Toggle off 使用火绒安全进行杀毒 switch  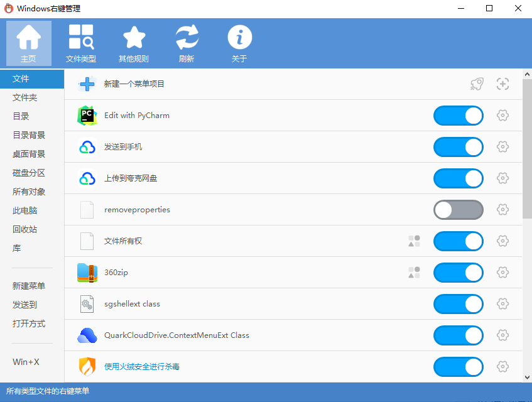coord(459,367)
